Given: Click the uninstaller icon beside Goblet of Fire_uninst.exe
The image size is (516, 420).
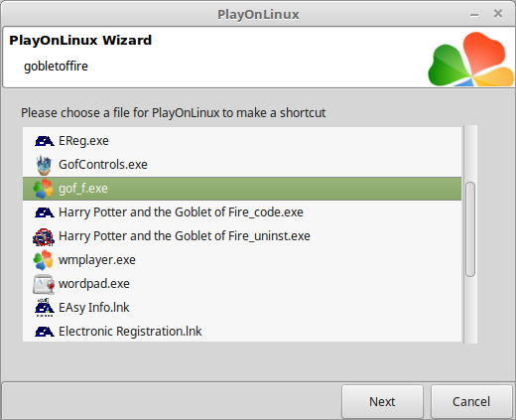Looking at the screenshot, I should click(x=44, y=237).
